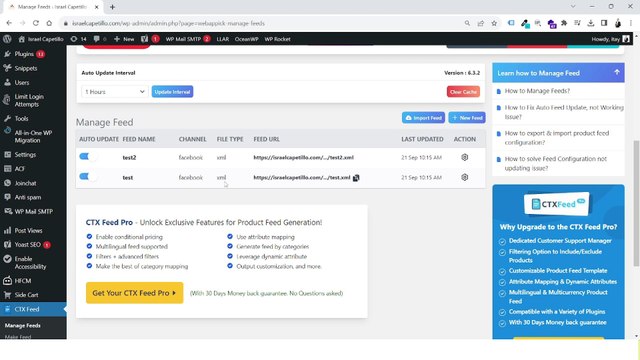Screen dimensions: 640x360
Task: Open Yoast icon in admin bar
Action: coord(149,39)
